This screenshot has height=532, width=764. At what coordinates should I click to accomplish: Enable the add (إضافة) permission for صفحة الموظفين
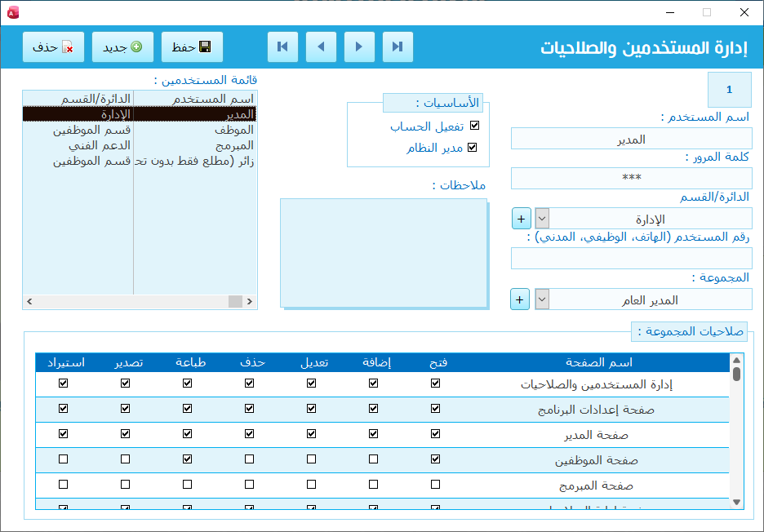pyautogui.click(x=374, y=459)
